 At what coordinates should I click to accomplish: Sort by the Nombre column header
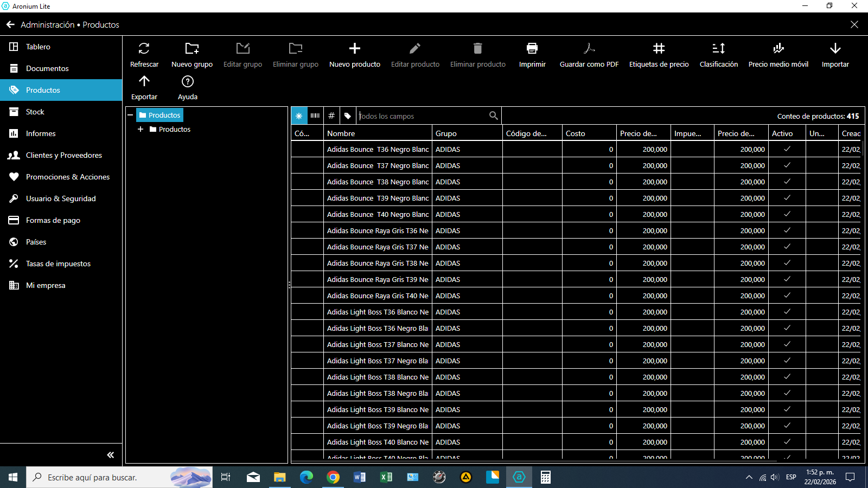pyautogui.click(x=378, y=133)
